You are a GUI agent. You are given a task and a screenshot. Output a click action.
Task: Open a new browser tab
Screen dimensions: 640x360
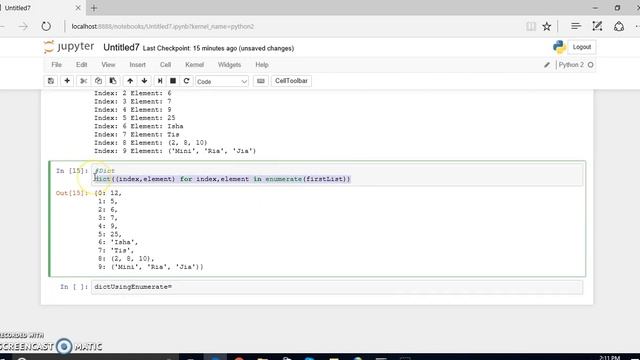point(94,8)
